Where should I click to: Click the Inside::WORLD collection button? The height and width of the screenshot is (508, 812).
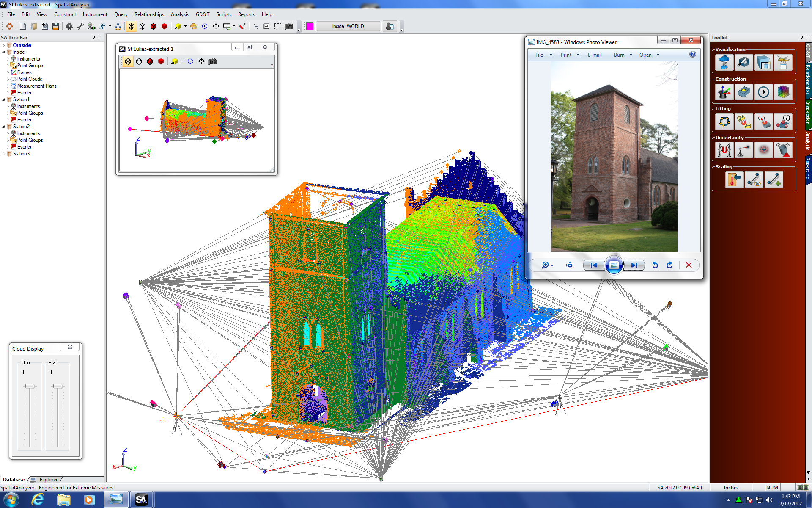tap(348, 26)
